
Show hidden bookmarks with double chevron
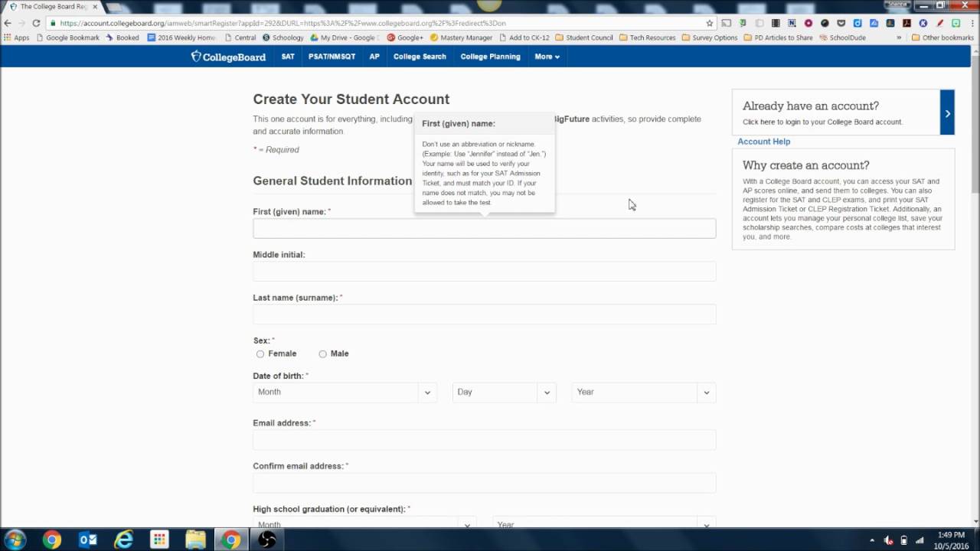click(x=899, y=37)
